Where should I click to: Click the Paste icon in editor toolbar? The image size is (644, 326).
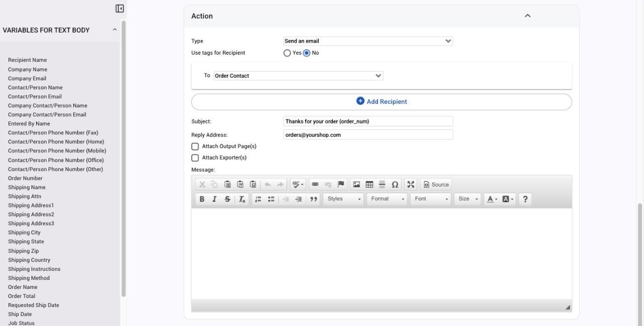(227, 185)
